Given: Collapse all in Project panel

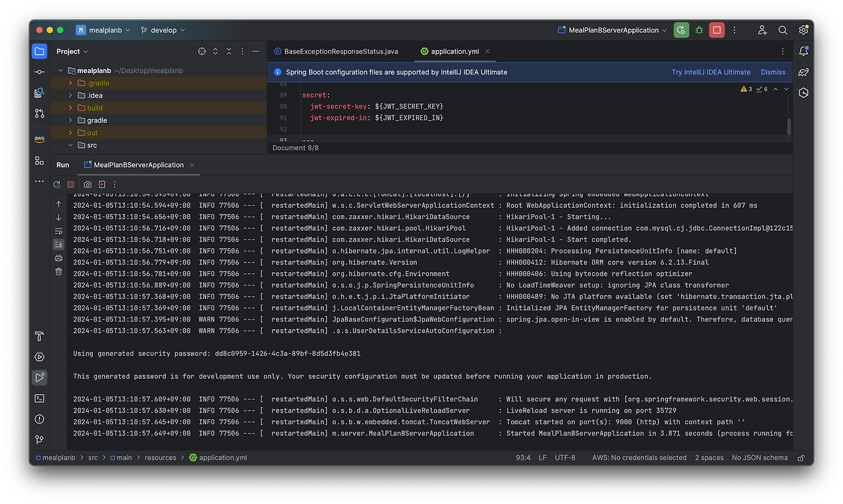Looking at the screenshot, I should pyautogui.click(x=229, y=51).
